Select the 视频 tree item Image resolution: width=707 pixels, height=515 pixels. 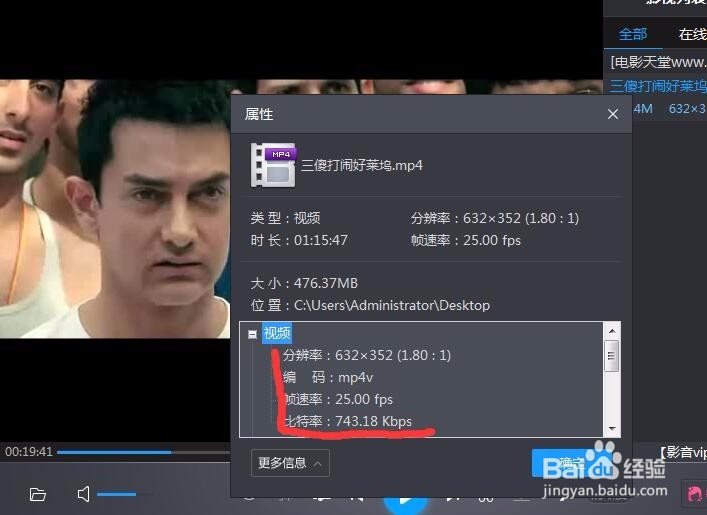277,333
